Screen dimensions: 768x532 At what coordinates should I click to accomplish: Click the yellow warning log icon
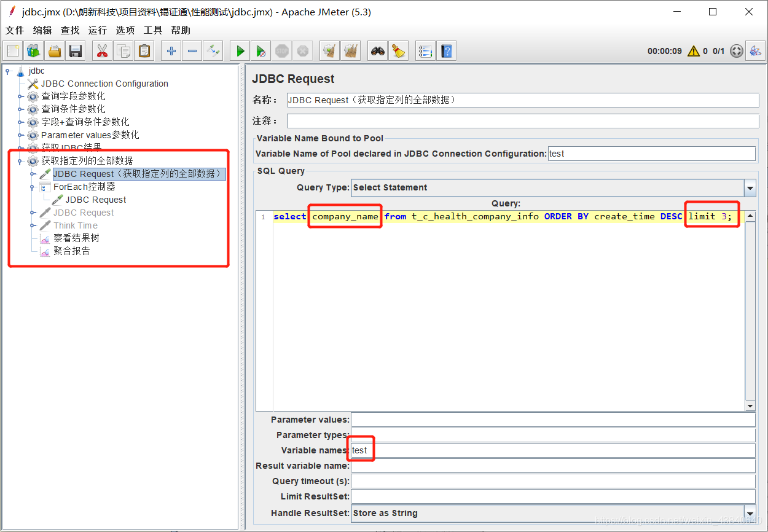(694, 51)
